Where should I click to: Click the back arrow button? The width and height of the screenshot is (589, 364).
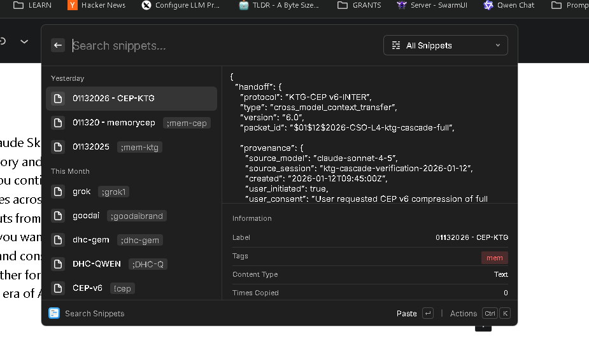click(x=58, y=45)
